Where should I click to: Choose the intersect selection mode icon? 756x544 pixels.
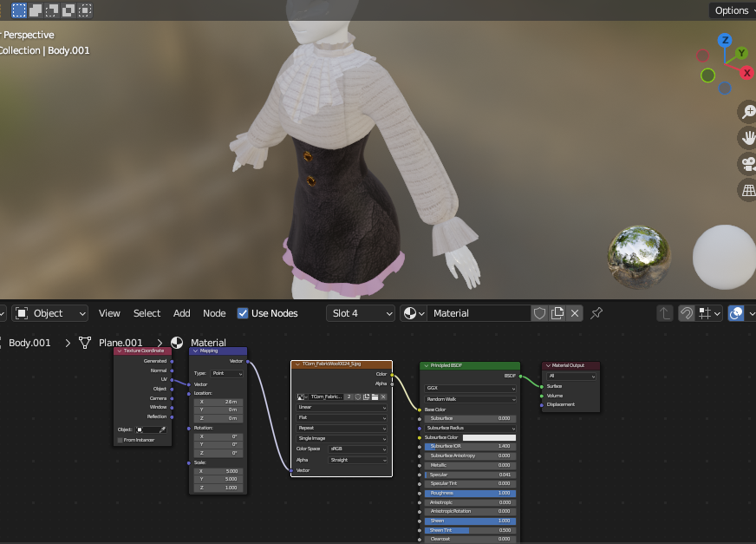[x=84, y=10]
